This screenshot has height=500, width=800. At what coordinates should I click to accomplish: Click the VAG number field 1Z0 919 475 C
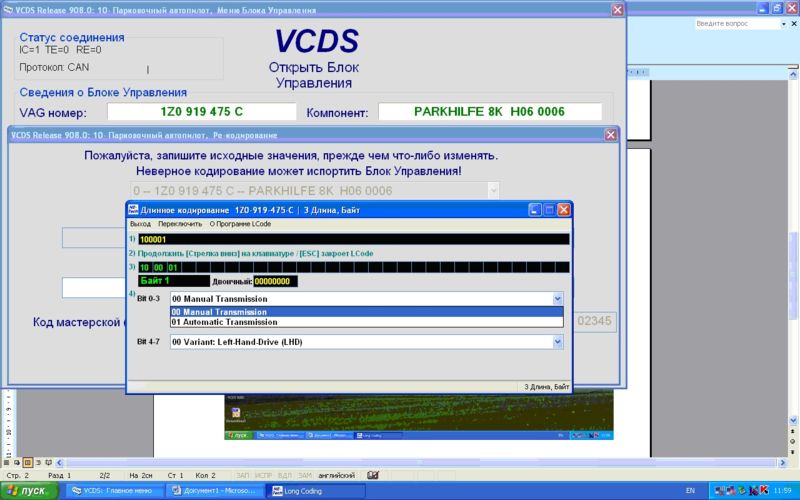(202, 112)
